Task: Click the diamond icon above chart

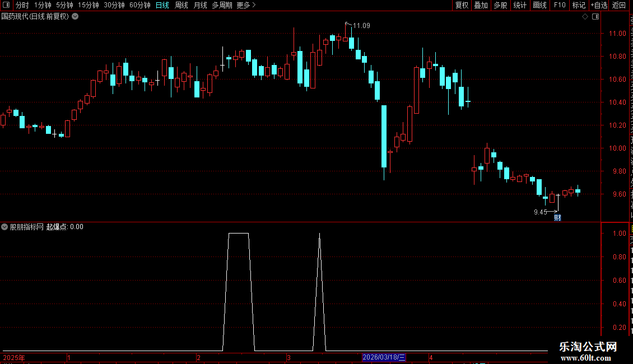Action: [585, 17]
